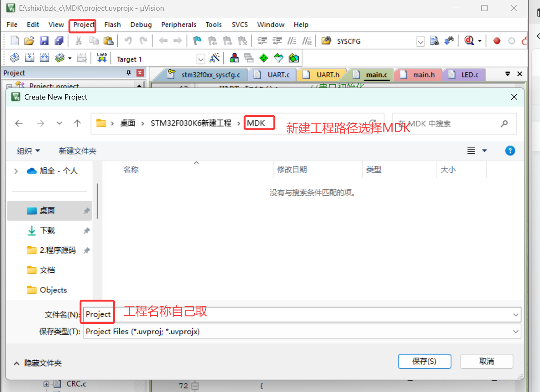Screen dimensions: 540x392
Task: Click the Batch Build icon
Action: point(60,58)
